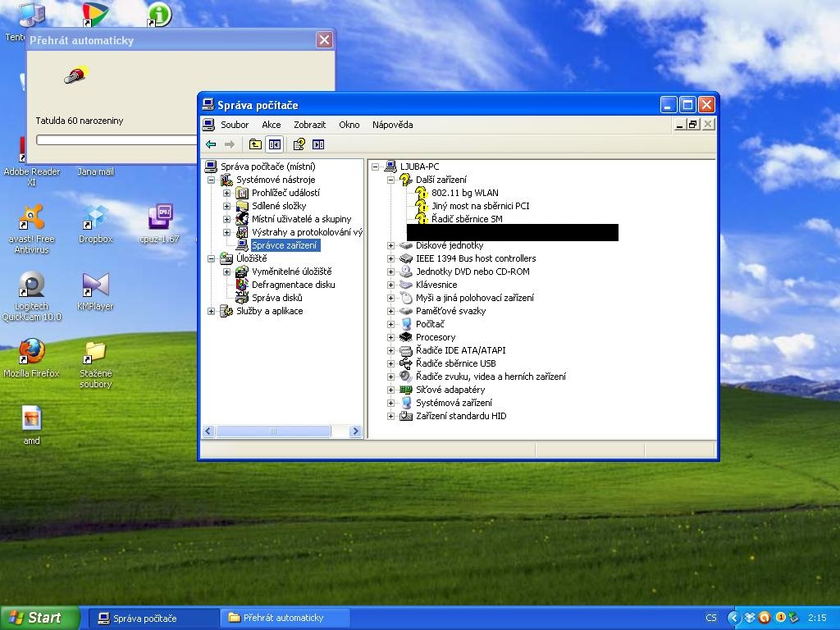Open the Logitech QuickCam 10.0 icon
This screenshot has width=840, height=630.
click(x=32, y=296)
